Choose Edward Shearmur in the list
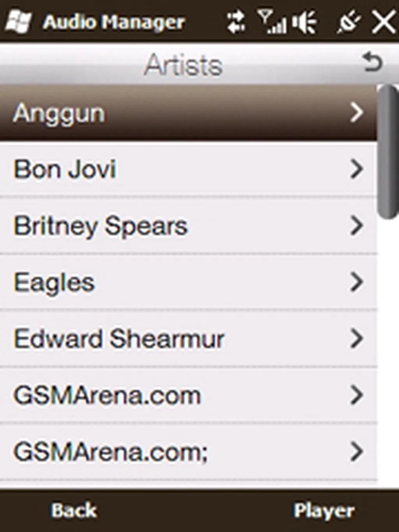Image resolution: width=399 pixels, height=532 pixels. click(x=119, y=339)
